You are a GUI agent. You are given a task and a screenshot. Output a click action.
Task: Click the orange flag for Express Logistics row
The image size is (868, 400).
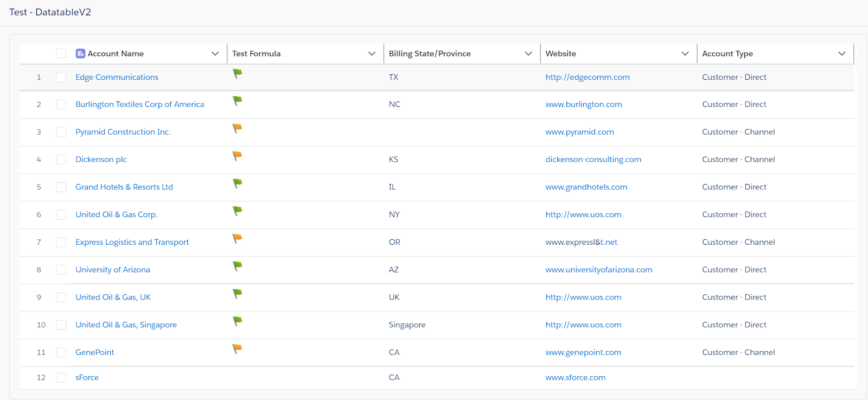(237, 238)
